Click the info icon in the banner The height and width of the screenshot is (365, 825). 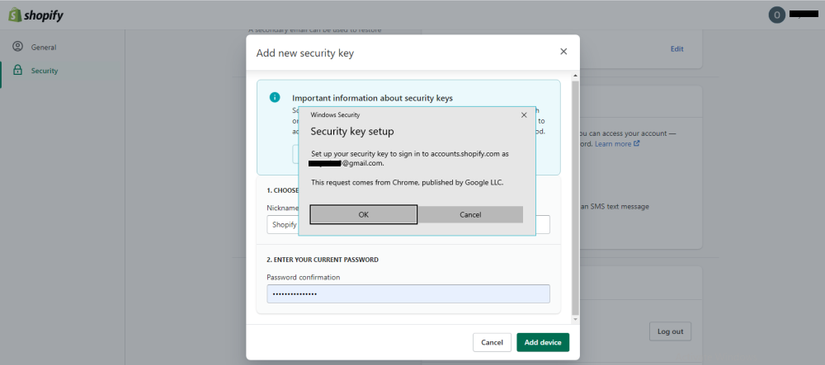click(275, 97)
